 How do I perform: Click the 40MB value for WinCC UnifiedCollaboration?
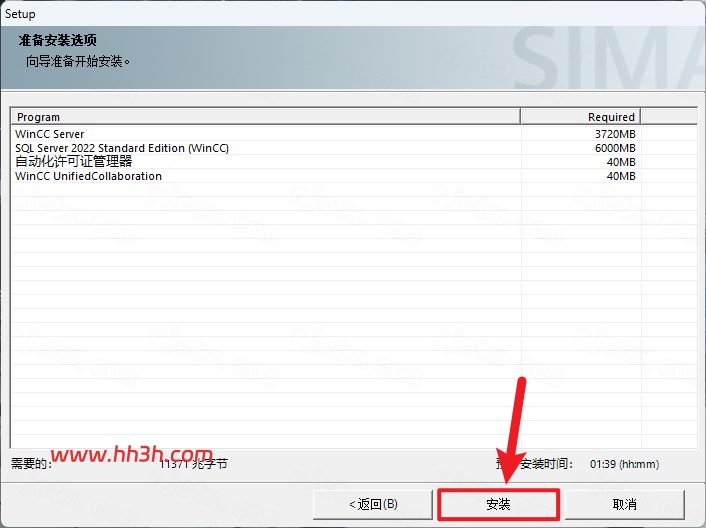point(621,176)
